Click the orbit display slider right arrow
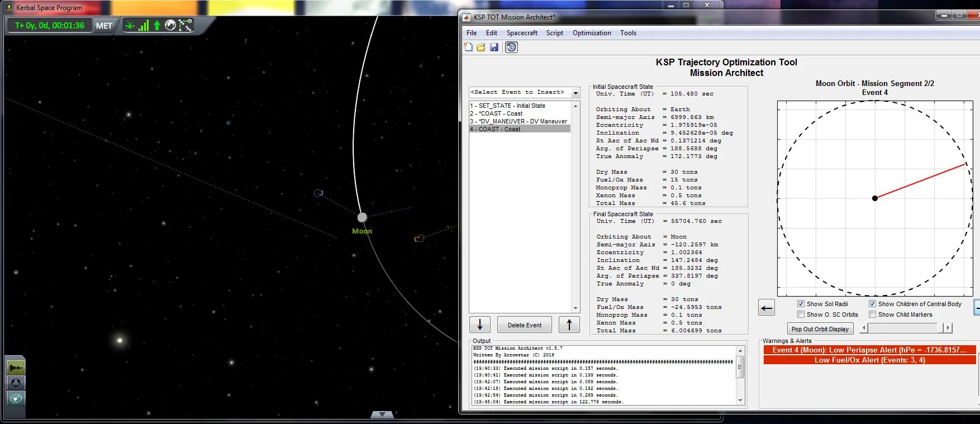This screenshot has width=980, height=424. (x=948, y=328)
